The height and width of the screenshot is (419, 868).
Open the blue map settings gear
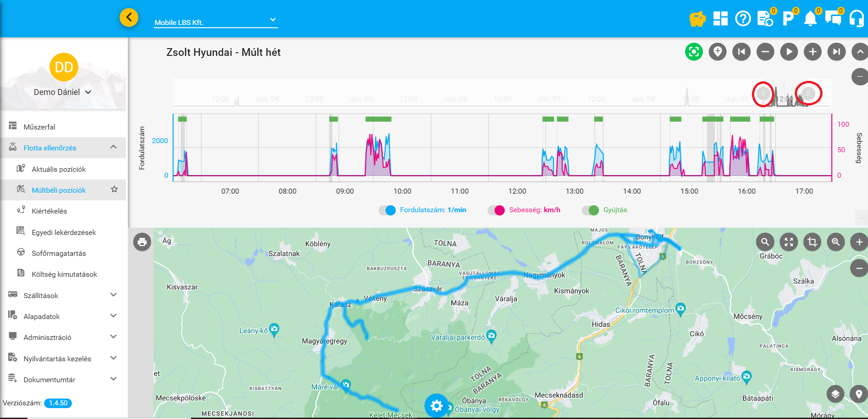[436, 405]
